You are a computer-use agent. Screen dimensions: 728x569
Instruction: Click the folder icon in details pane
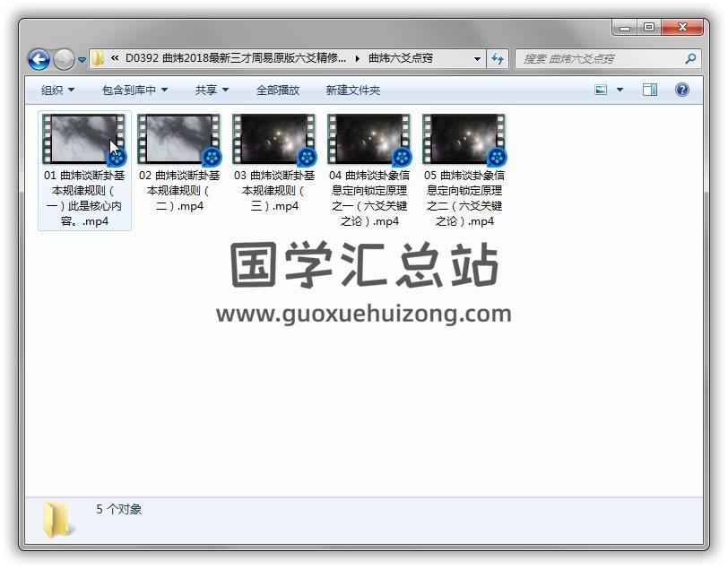pos(57,520)
